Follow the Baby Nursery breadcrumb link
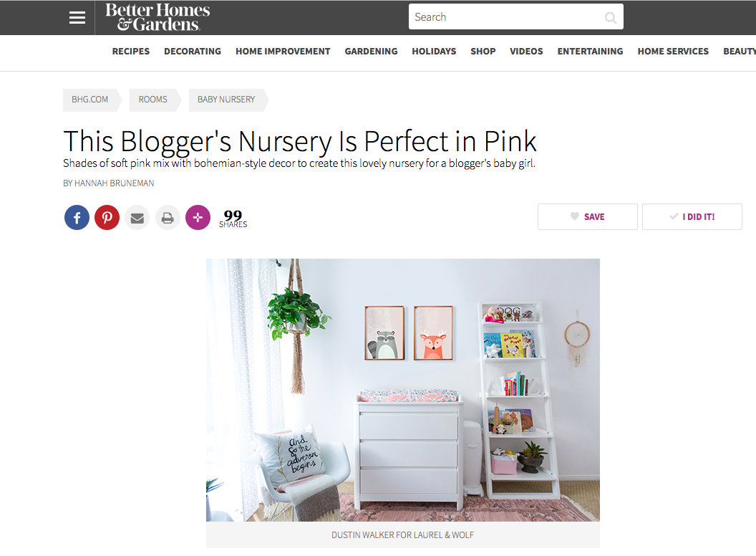 click(226, 100)
